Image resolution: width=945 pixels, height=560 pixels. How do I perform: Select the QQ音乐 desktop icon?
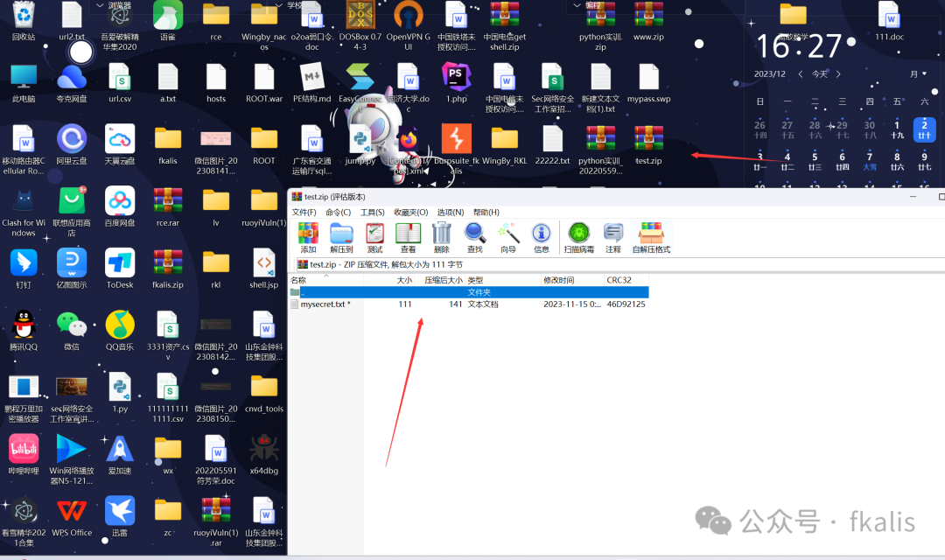point(119,331)
